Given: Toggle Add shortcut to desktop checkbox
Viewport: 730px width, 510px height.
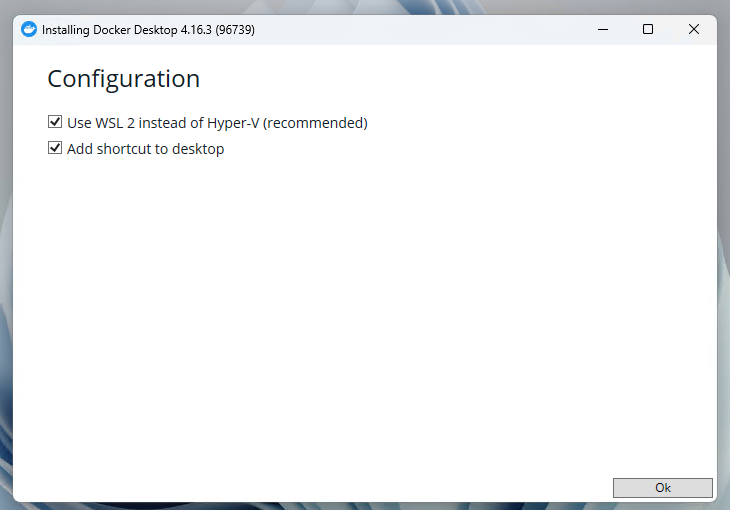Looking at the screenshot, I should point(55,148).
